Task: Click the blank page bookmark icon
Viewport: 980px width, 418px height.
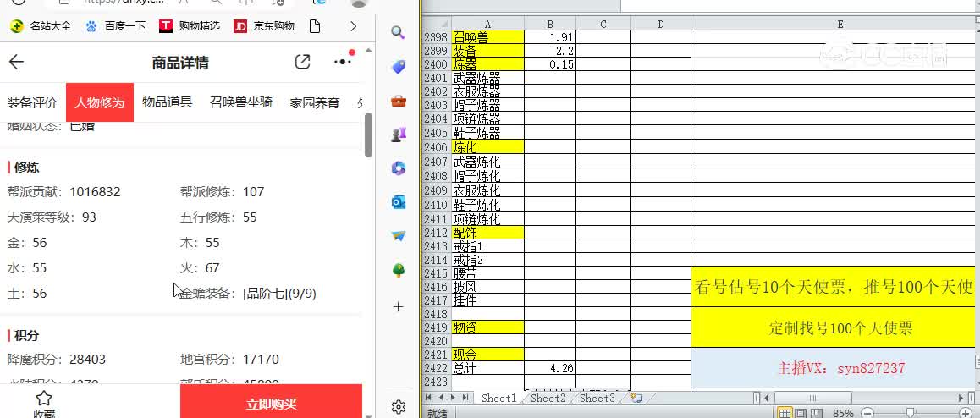Action: point(315,26)
